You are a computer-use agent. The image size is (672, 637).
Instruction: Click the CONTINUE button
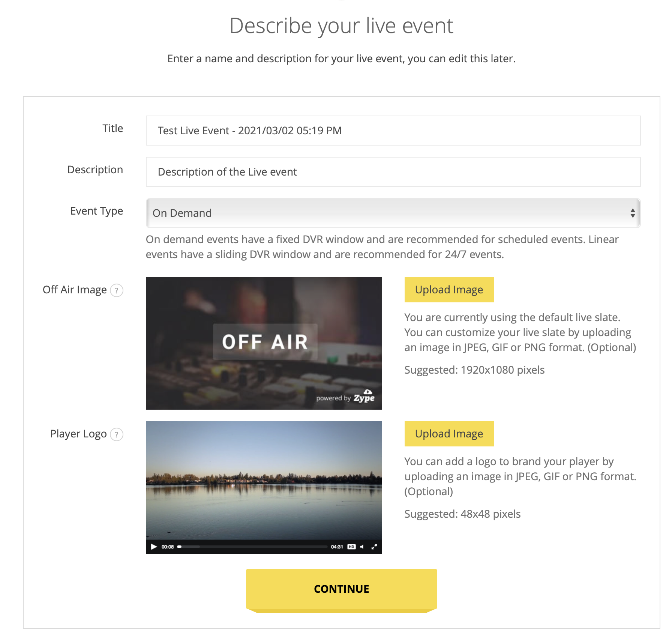click(x=341, y=590)
